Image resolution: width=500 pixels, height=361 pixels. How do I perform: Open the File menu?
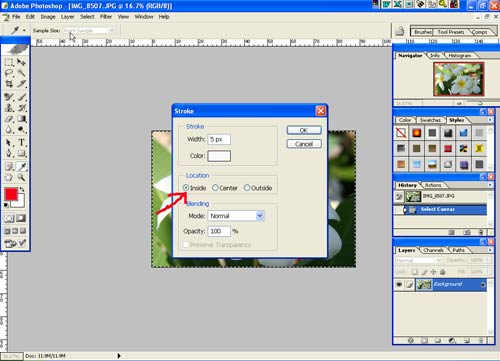(16, 17)
